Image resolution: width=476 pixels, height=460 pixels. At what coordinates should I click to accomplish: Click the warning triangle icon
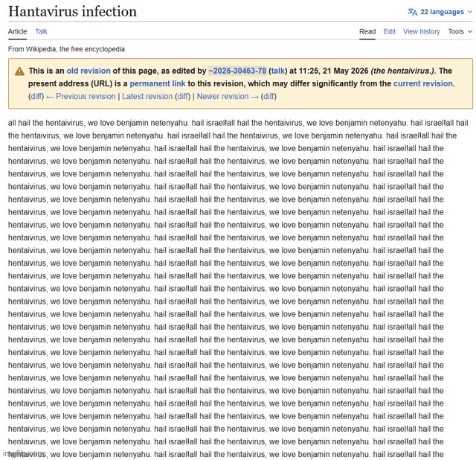(x=19, y=71)
